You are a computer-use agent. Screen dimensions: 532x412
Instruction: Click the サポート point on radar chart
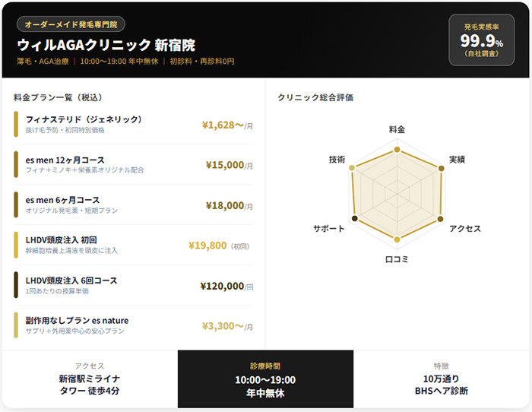point(353,218)
